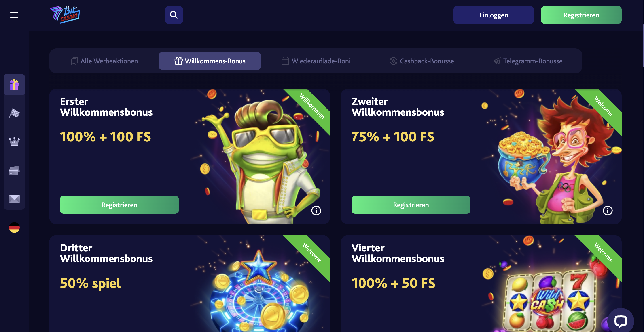The width and height of the screenshot is (644, 332).
Task: Click the Dritter Willkommensbonus roulette card
Action: [x=189, y=284]
